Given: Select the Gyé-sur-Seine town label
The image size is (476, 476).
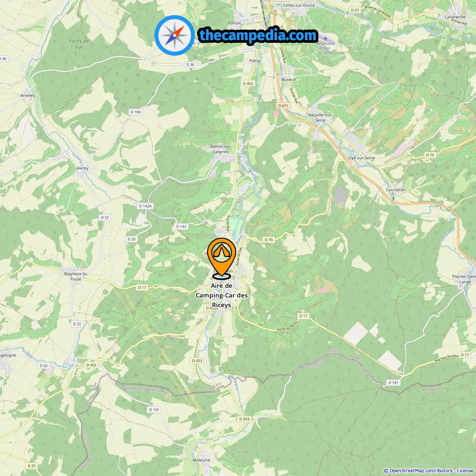Looking at the screenshot, I should 361,158.
